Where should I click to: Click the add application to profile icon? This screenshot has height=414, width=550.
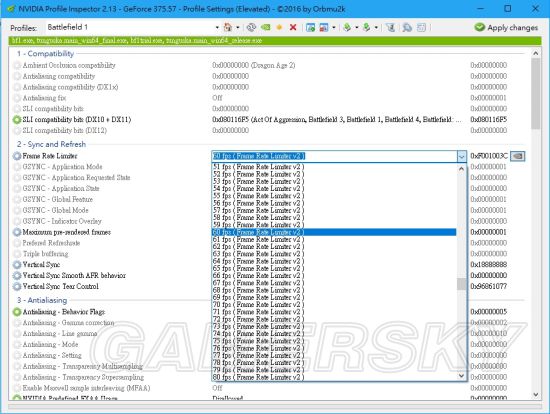click(x=310, y=27)
